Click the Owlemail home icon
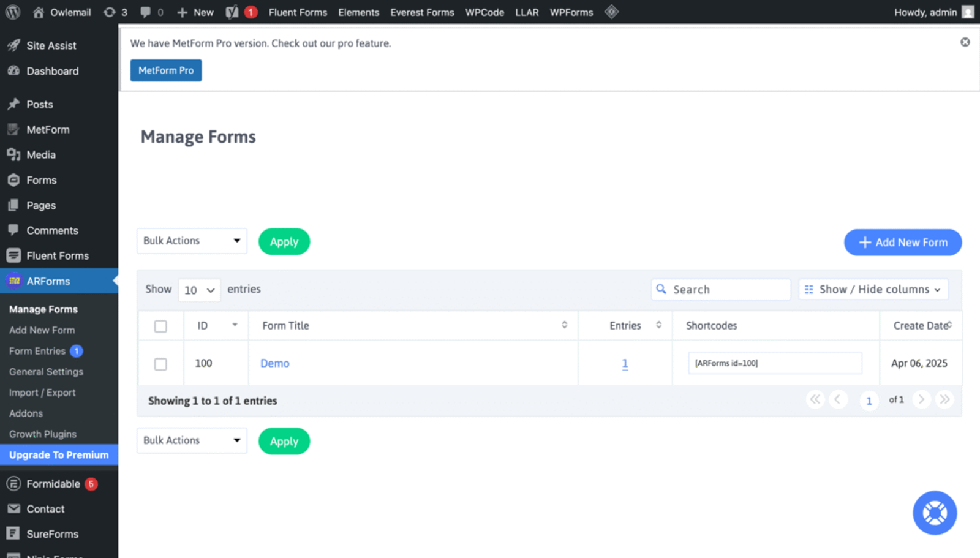Image resolution: width=980 pixels, height=558 pixels. pyautogui.click(x=39, y=12)
